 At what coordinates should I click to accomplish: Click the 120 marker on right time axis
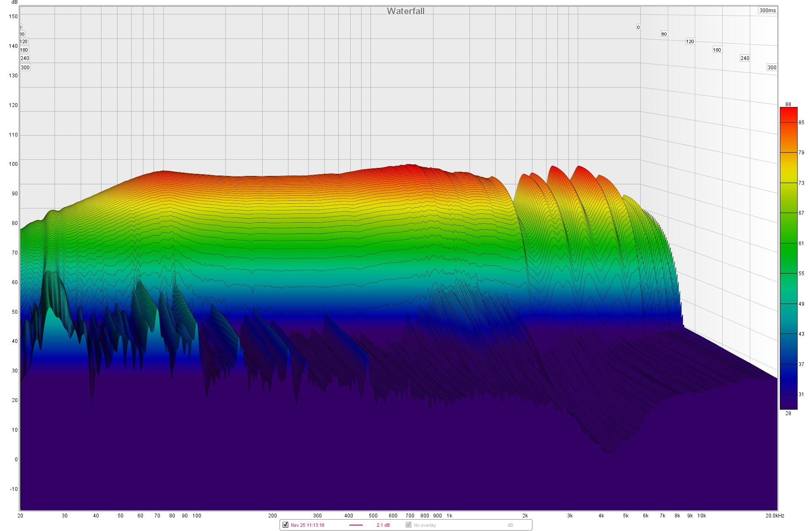[x=690, y=41]
